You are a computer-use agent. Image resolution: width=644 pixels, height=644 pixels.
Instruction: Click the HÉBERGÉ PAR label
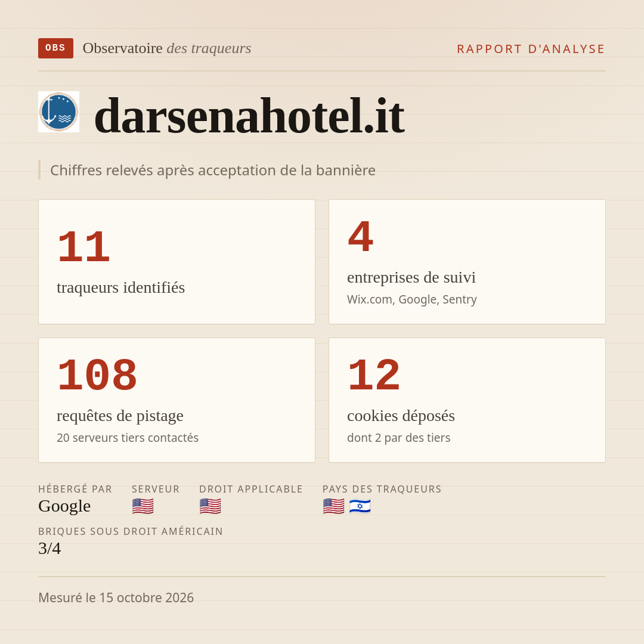click(75, 489)
